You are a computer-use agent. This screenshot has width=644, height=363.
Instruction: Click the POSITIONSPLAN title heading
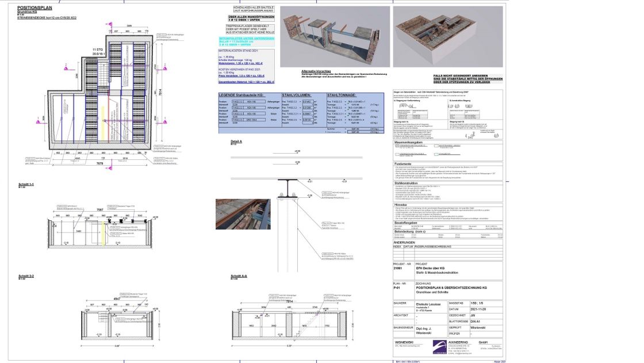point(34,7)
